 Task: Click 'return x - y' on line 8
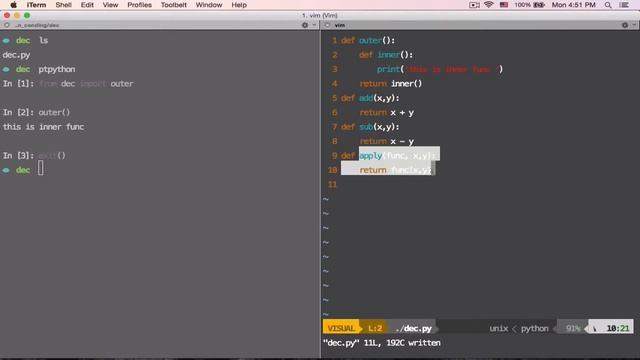coord(387,141)
